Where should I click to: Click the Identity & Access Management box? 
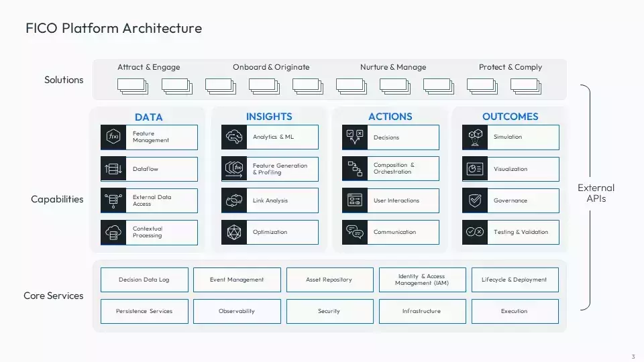coord(421,280)
